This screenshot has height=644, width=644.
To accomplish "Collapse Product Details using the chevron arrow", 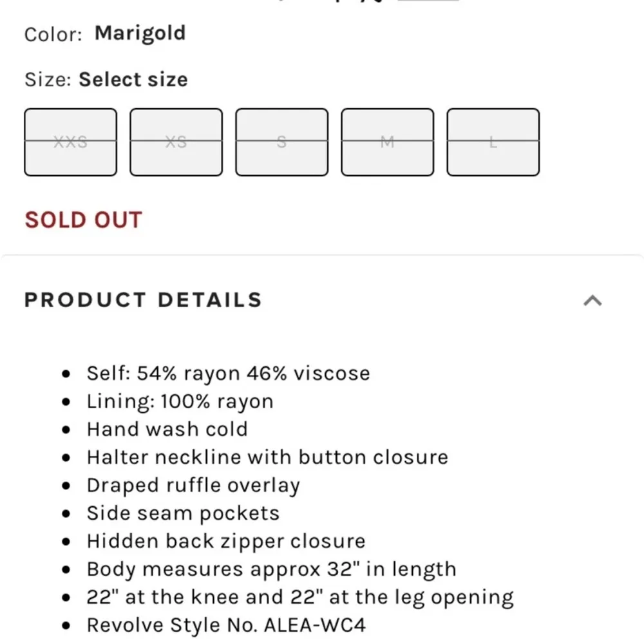I will pos(592,300).
